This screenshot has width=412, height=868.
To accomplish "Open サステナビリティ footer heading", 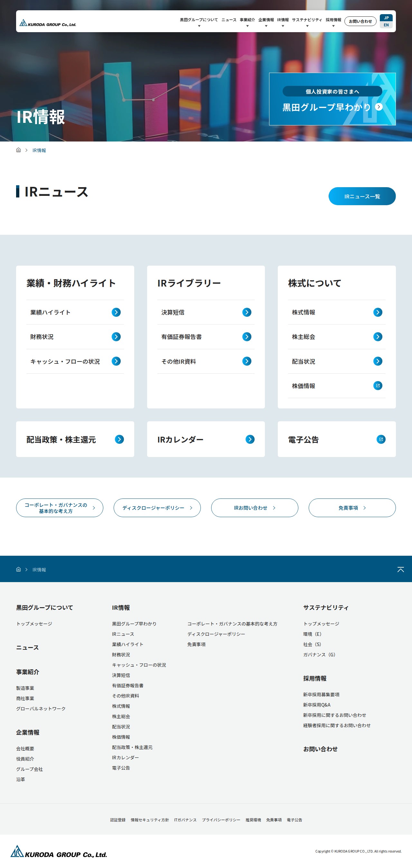I will (326, 608).
